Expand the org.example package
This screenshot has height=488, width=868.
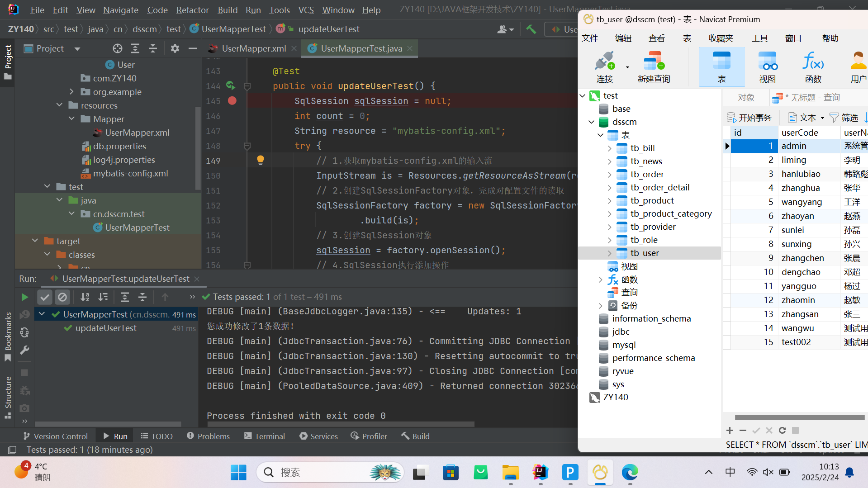tap(71, 91)
